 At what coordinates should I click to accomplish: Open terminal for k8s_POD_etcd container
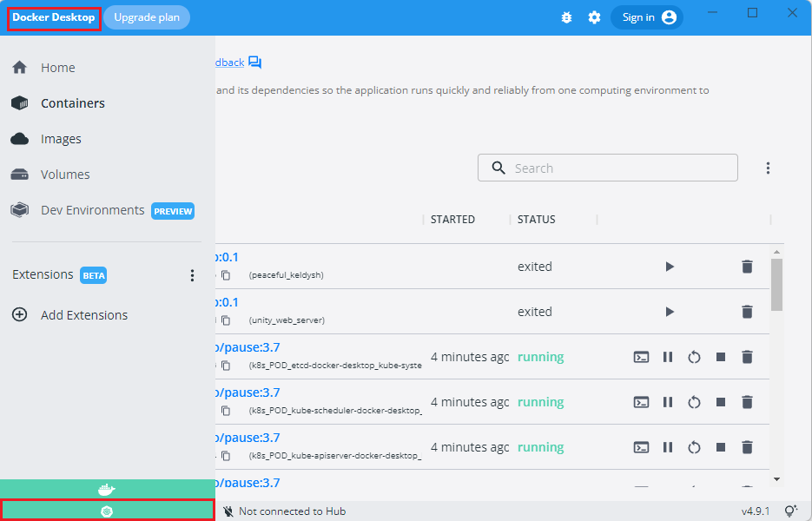pyautogui.click(x=641, y=358)
